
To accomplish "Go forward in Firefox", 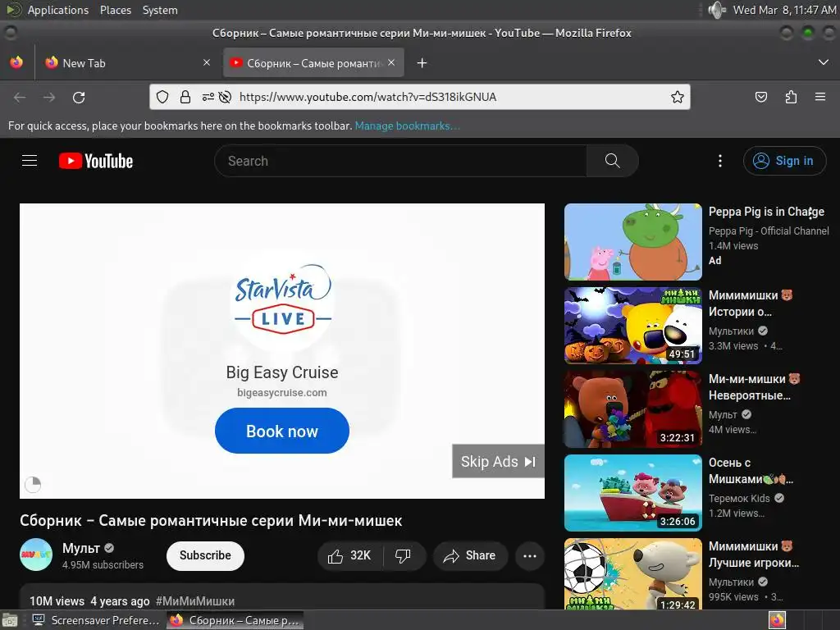I will point(49,98).
